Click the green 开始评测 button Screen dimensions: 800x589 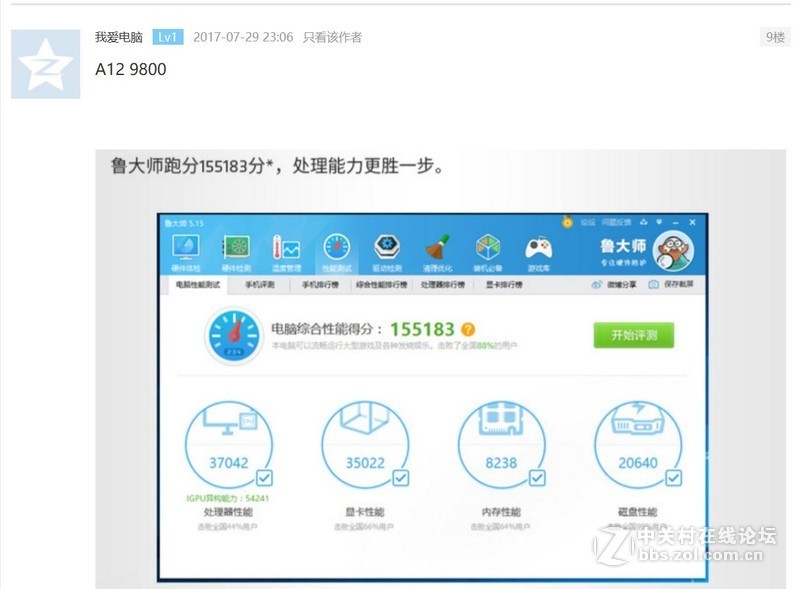634,335
